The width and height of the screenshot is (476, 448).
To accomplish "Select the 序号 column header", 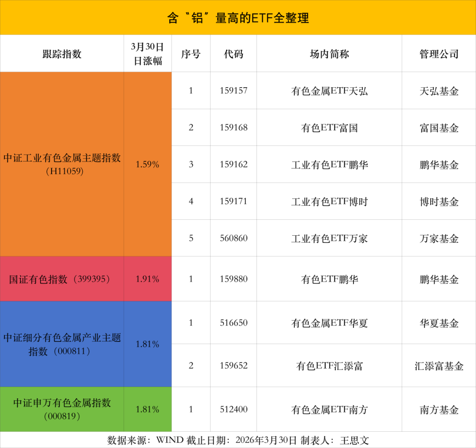I will point(191,54).
